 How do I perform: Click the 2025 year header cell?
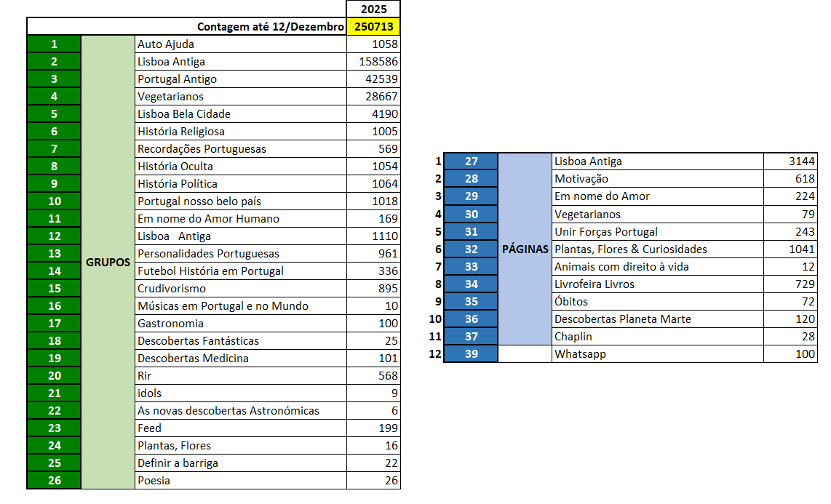point(373,9)
